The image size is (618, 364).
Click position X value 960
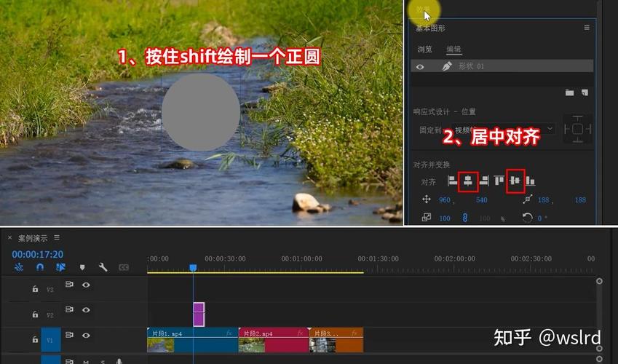tap(445, 200)
